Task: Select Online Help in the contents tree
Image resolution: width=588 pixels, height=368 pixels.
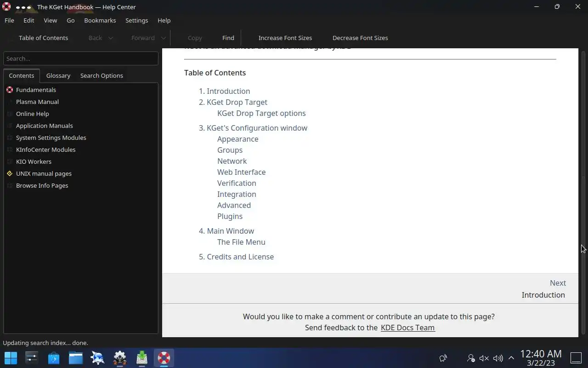Action: [32, 114]
